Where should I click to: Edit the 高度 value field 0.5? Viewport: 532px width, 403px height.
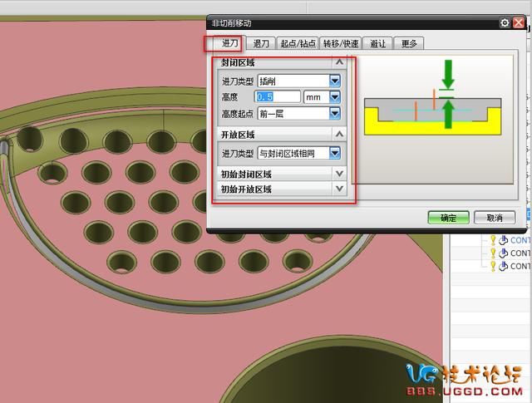tap(277, 97)
